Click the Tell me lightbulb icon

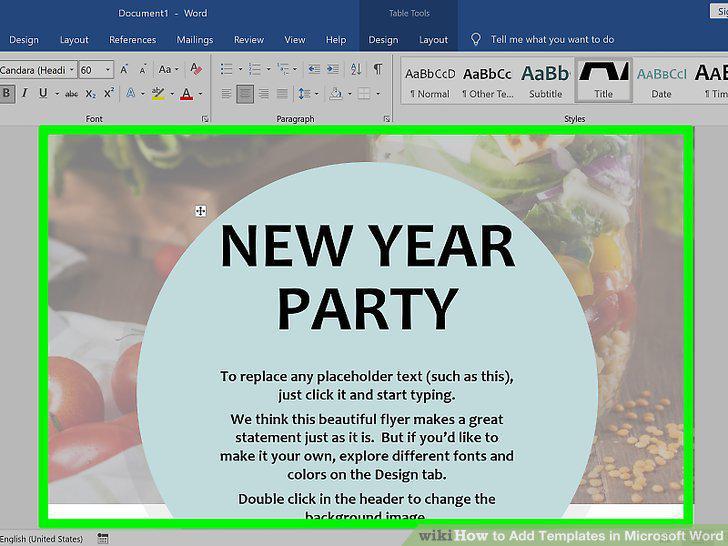click(x=476, y=39)
